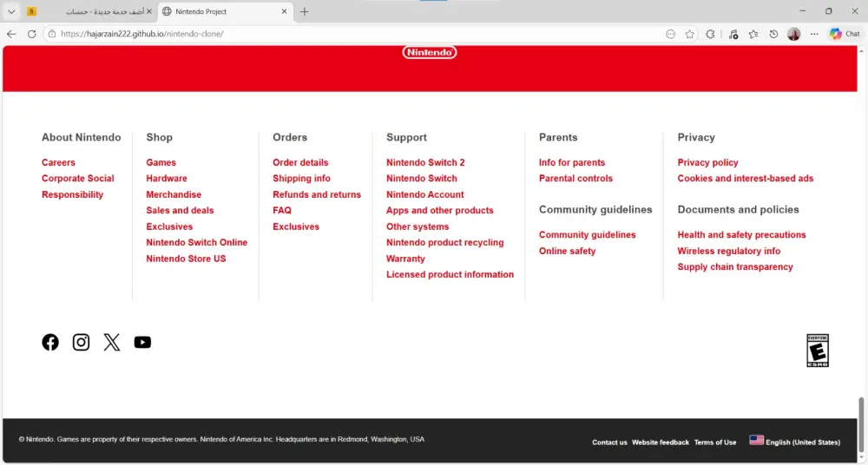
Task: Open Licensed product information link
Action: 450,274
